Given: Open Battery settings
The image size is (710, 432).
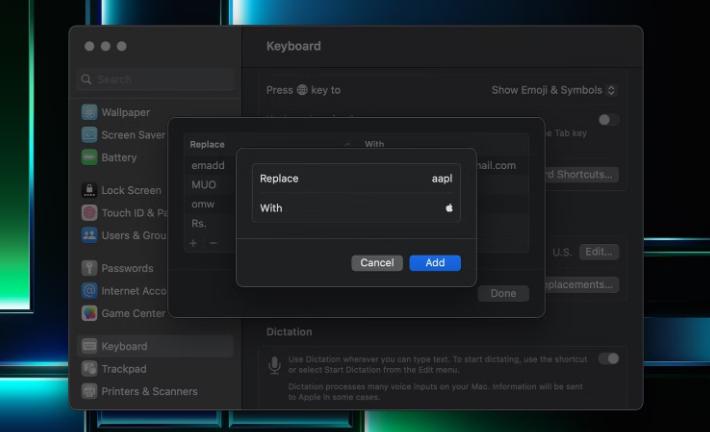Looking at the screenshot, I should (109, 158).
